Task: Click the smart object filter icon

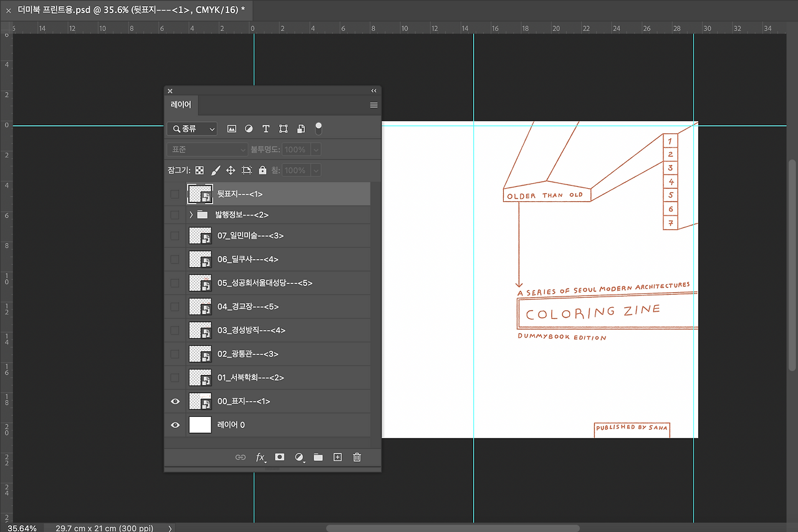Action: 300,129
